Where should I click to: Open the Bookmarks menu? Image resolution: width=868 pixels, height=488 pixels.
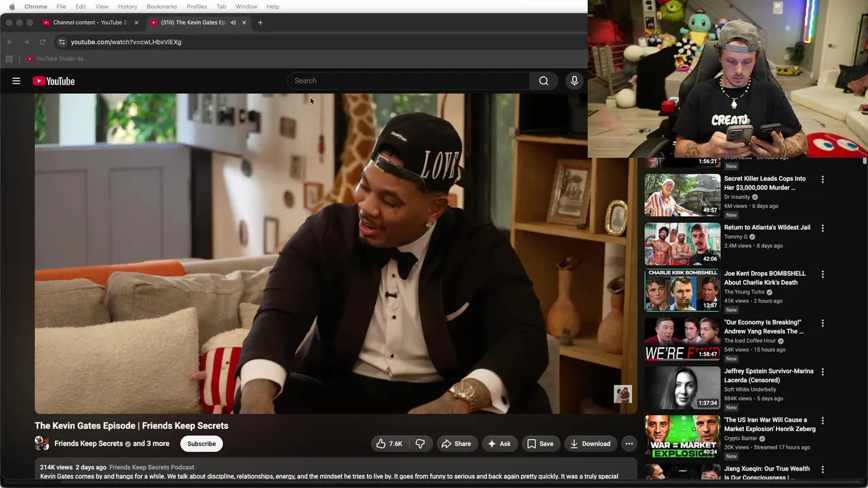tap(161, 7)
